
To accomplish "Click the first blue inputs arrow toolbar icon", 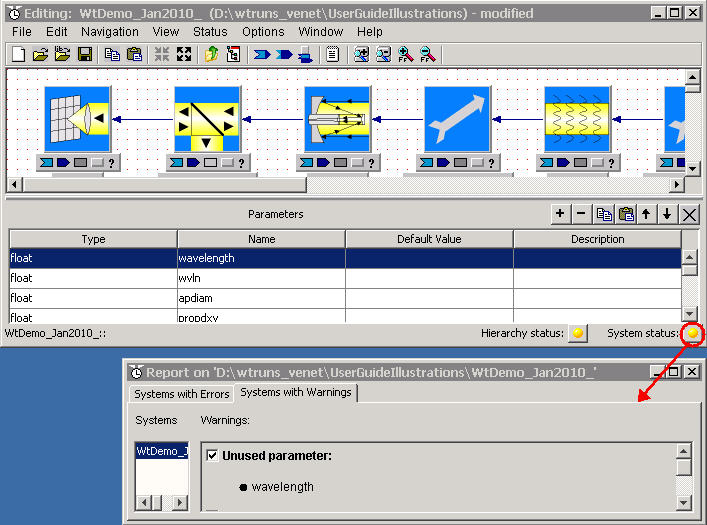I will click(262, 55).
